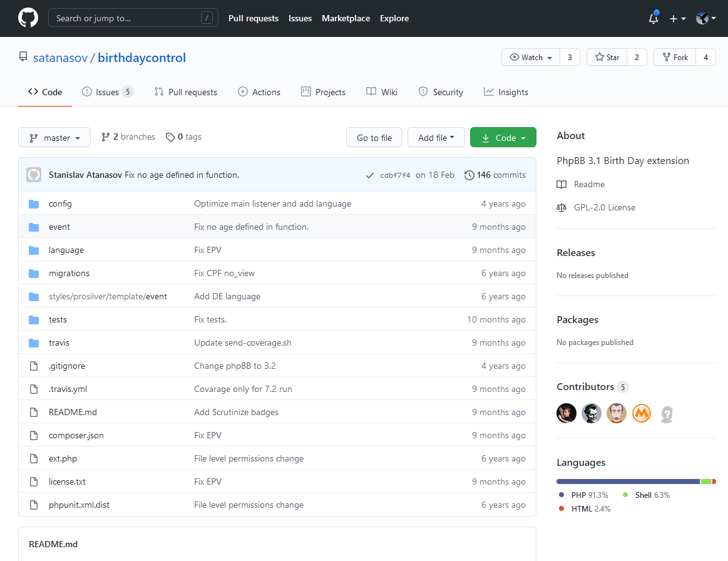728x561 pixels.
Task: Open the composer.json file link
Action: point(76,436)
